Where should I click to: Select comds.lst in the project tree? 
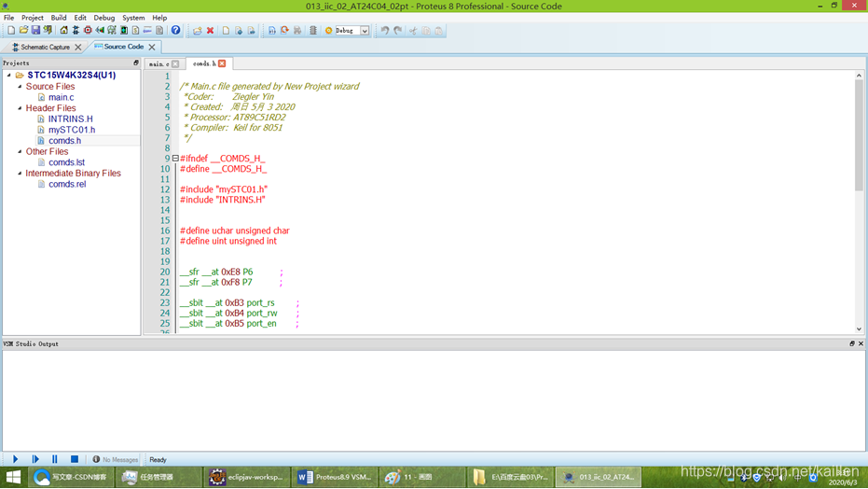pos(66,162)
